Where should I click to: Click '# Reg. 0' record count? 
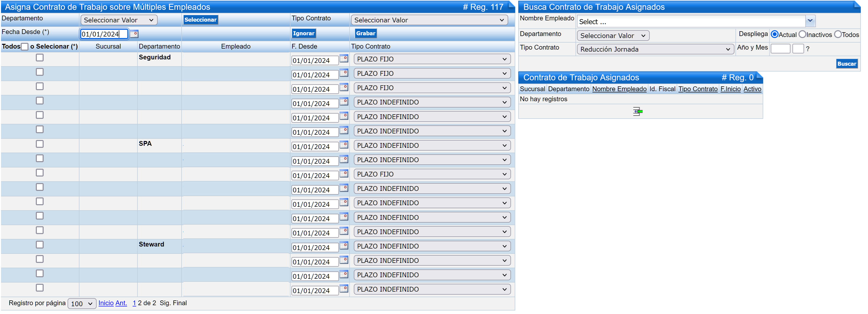737,77
